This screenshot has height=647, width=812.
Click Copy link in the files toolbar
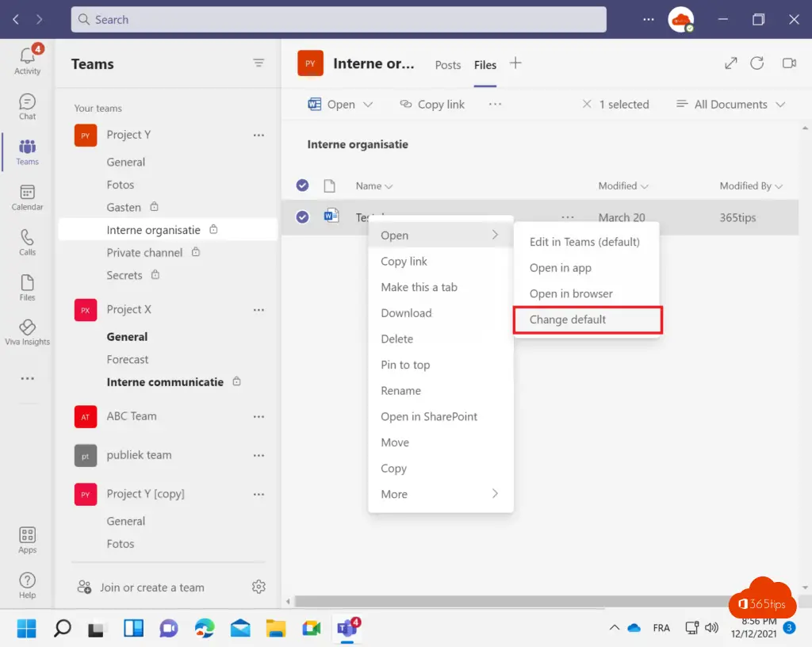tap(432, 104)
